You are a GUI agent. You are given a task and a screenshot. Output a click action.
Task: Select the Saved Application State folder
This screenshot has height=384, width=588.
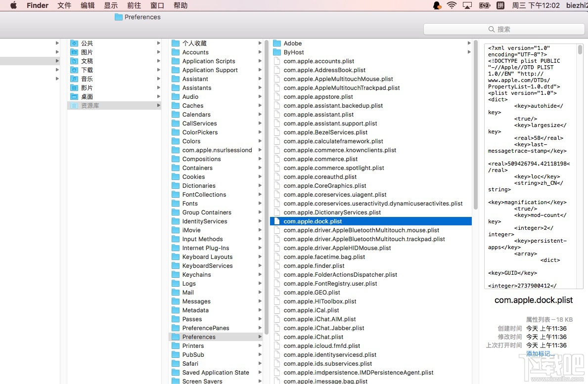click(216, 373)
